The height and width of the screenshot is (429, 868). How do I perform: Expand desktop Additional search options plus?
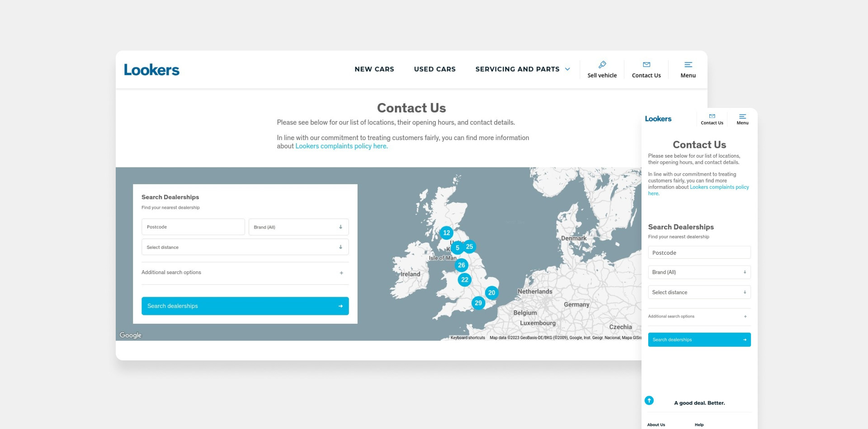coord(341,273)
